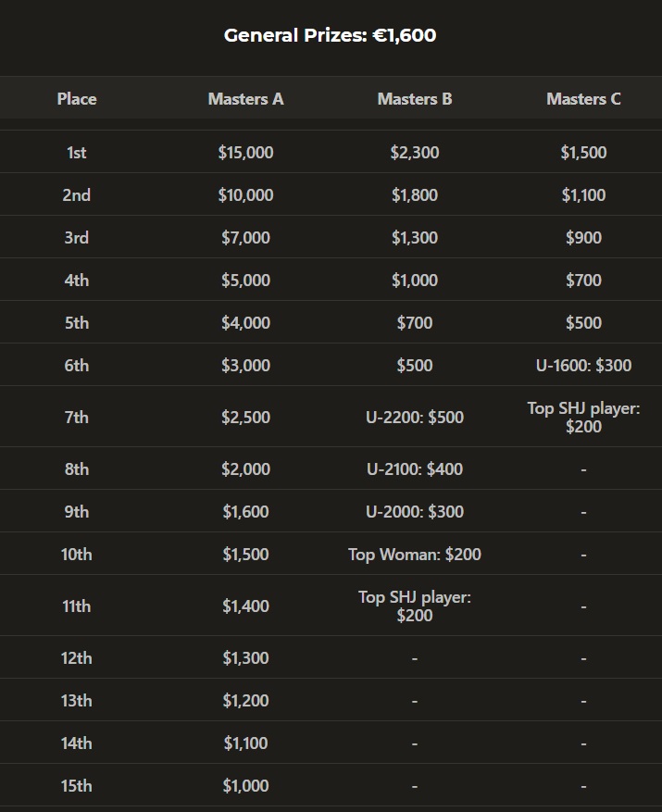Select the U-2000: $300 entry
The image size is (662, 812).
point(415,511)
